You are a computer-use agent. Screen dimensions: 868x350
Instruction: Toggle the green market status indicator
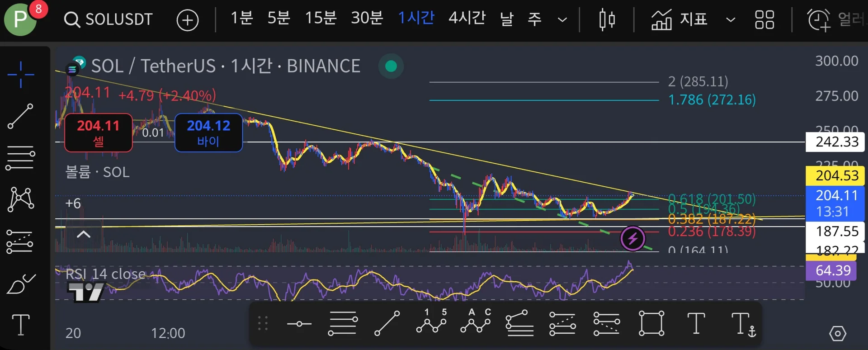[391, 66]
